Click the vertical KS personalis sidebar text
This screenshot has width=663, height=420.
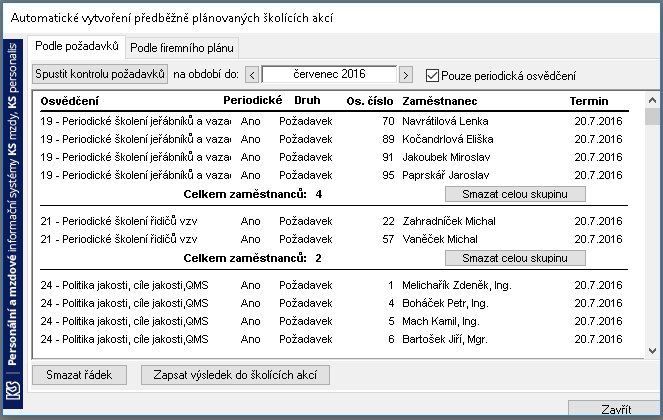13,204
